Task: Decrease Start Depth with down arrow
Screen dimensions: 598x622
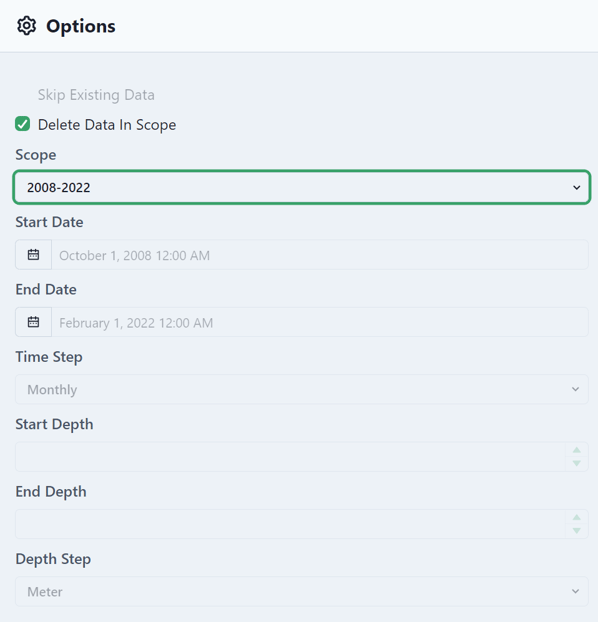Action: tap(577, 463)
